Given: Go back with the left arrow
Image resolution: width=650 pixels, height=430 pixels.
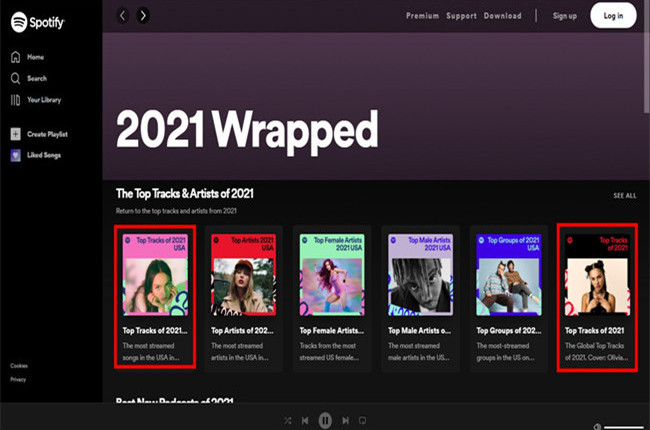Looking at the screenshot, I should coord(122,16).
